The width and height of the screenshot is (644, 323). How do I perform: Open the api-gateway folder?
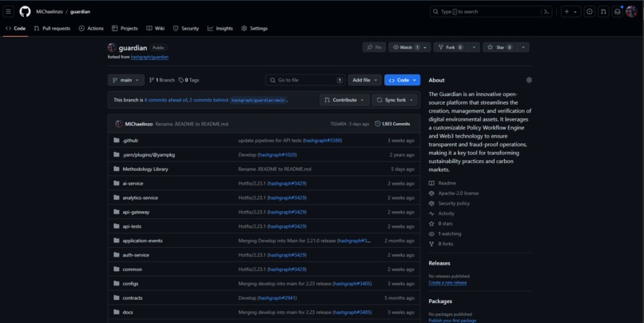[x=136, y=212]
